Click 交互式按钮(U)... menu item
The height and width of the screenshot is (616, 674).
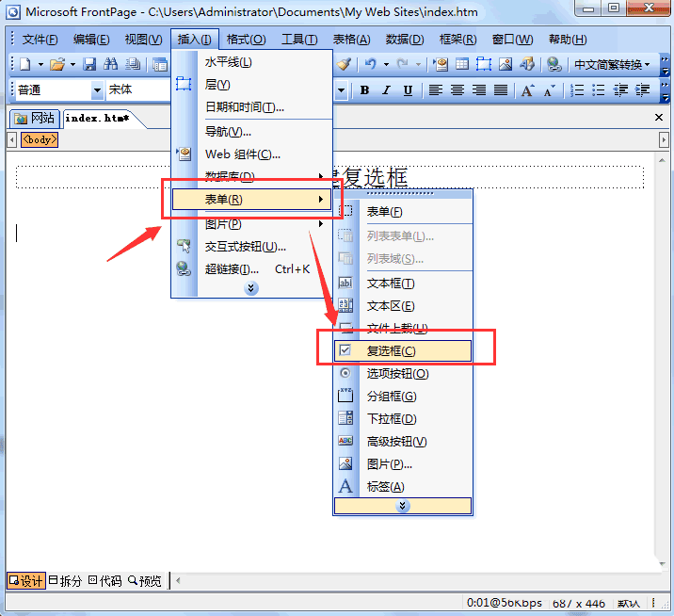pos(251,247)
